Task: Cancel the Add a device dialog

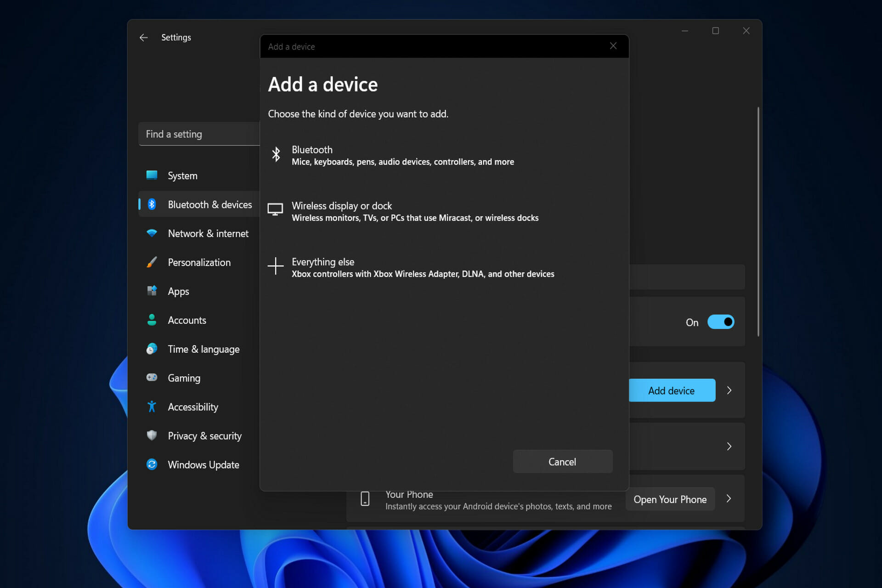Action: 563,462
